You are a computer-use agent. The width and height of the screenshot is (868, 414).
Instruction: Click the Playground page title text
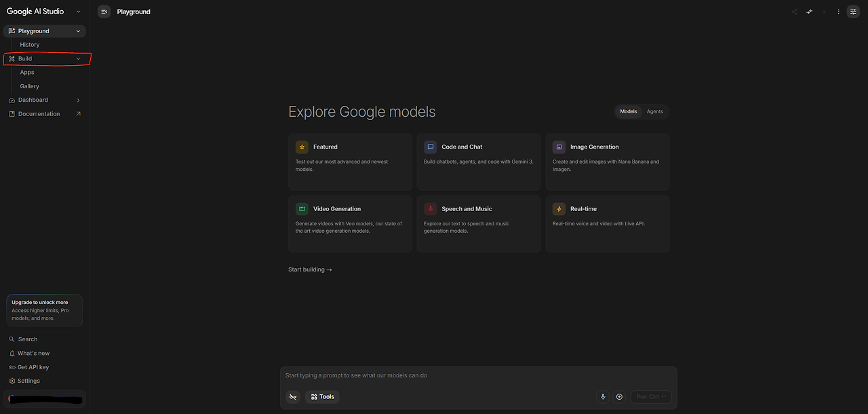134,12
